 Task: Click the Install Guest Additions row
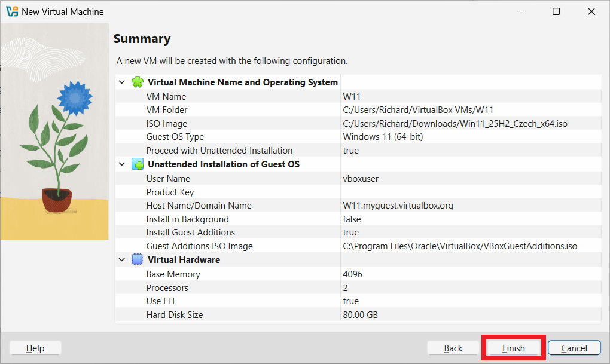pos(191,233)
